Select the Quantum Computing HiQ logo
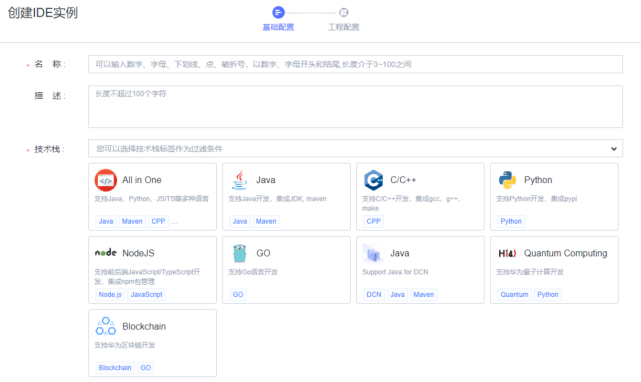 point(507,254)
